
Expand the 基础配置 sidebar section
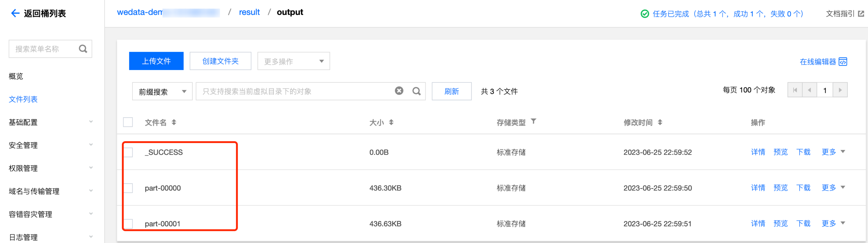50,122
